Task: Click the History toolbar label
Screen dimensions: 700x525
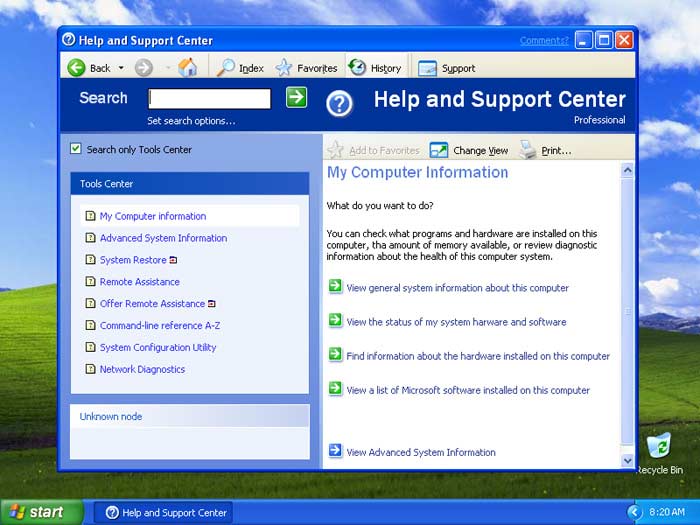Action: click(x=386, y=68)
